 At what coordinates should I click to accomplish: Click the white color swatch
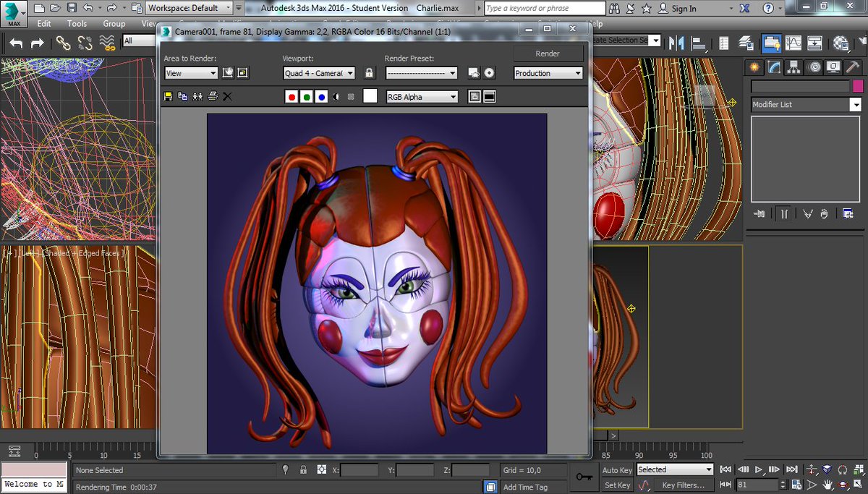coord(370,96)
